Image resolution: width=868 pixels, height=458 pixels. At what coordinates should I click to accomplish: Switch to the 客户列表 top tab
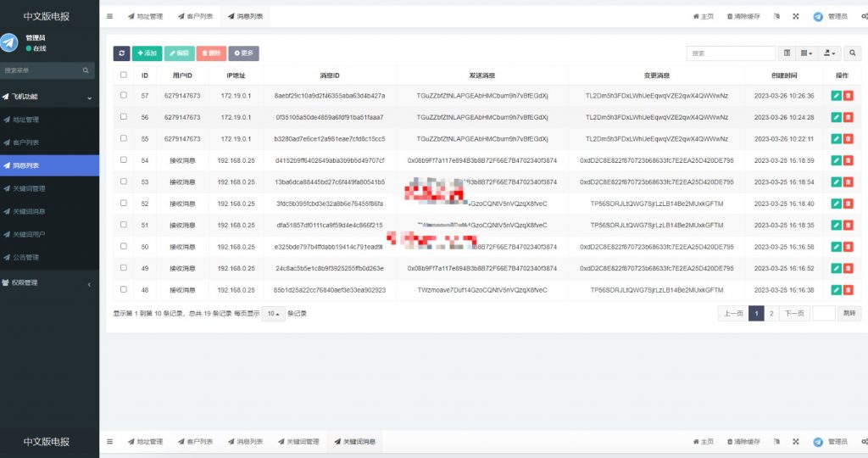(195, 16)
